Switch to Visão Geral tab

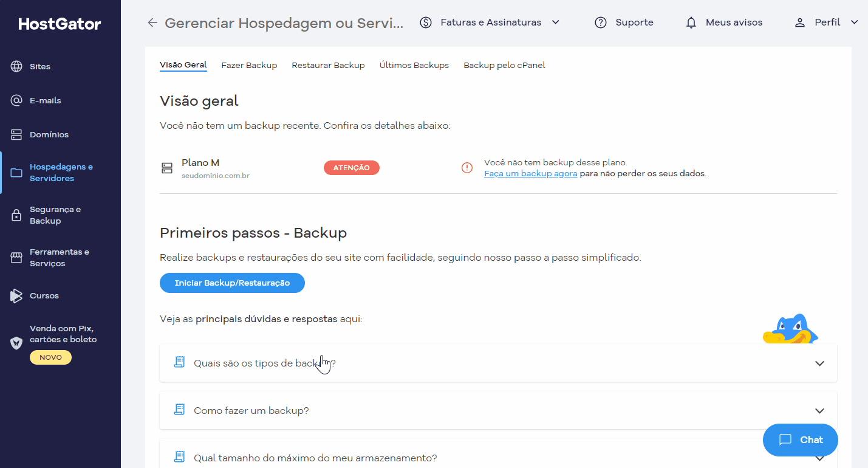click(183, 65)
